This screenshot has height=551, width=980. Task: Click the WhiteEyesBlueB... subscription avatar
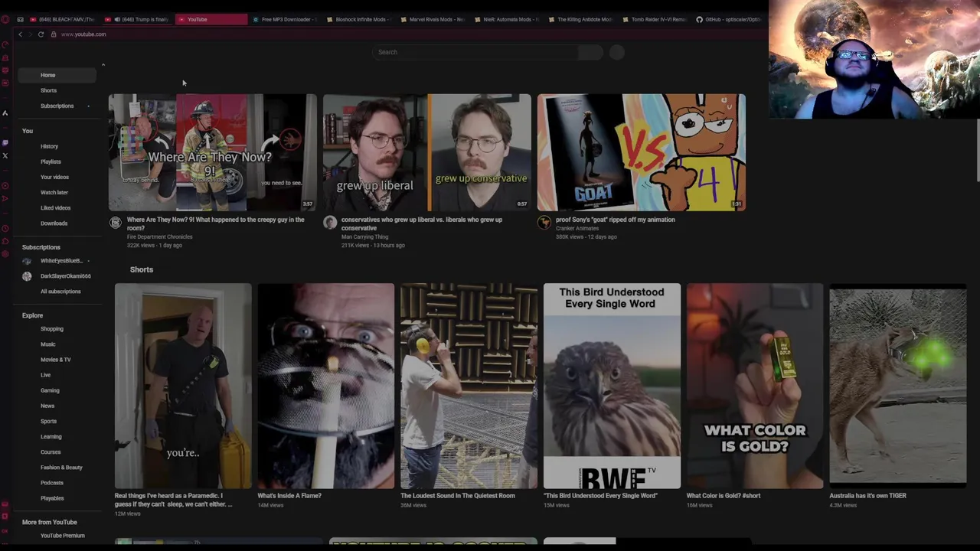27,261
